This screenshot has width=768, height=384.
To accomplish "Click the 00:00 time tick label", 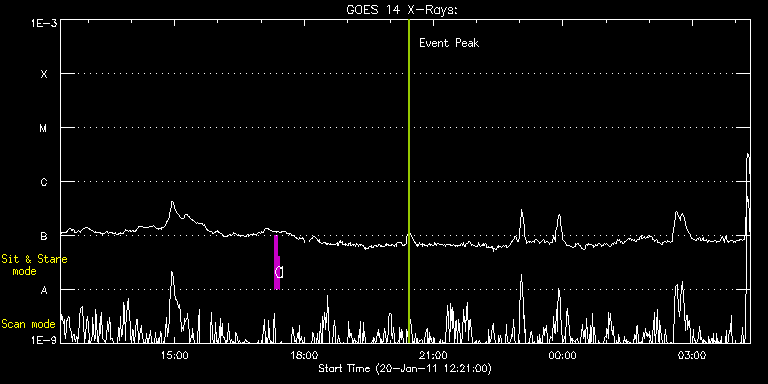I will pos(562,355).
